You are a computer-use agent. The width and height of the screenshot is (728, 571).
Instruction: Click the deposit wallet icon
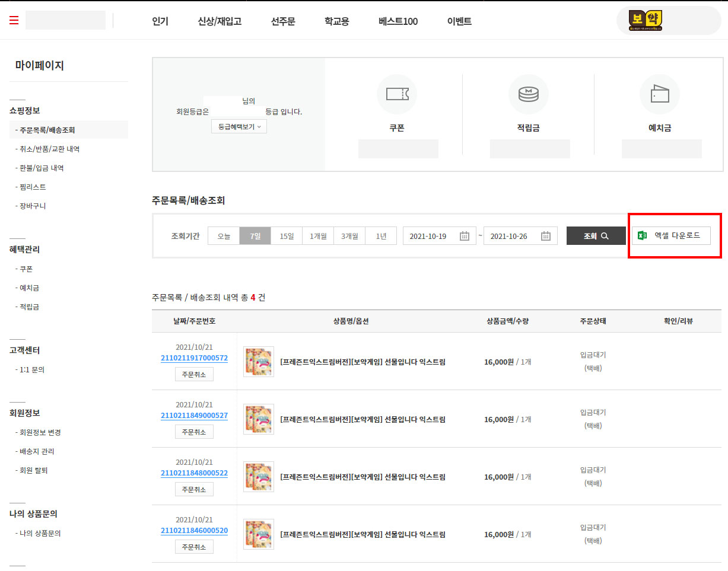(659, 94)
